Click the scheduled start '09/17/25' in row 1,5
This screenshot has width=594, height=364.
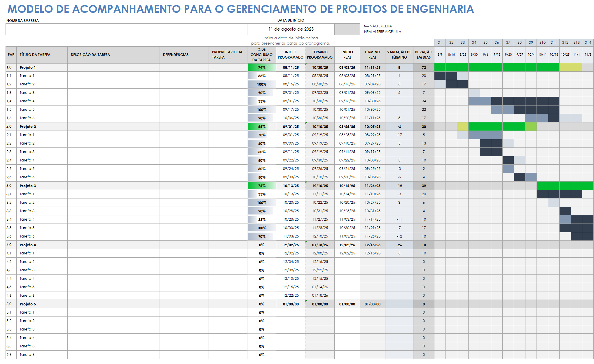(x=291, y=110)
